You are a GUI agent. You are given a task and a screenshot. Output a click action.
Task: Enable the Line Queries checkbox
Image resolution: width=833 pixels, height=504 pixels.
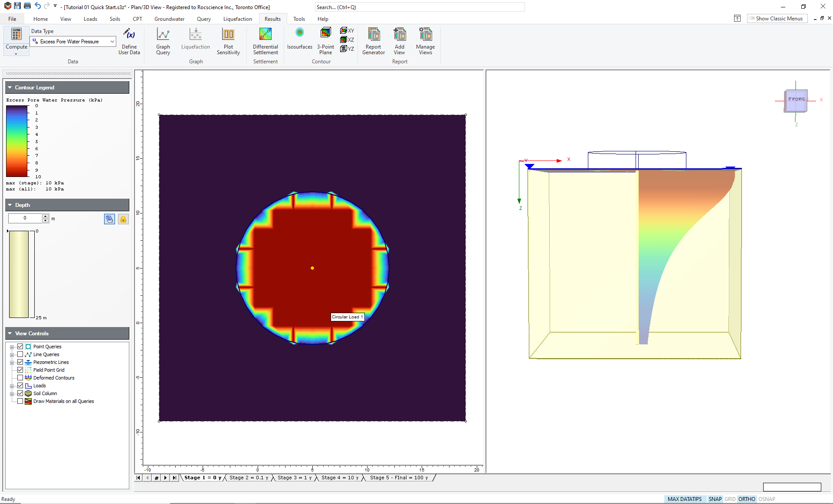tap(20, 354)
